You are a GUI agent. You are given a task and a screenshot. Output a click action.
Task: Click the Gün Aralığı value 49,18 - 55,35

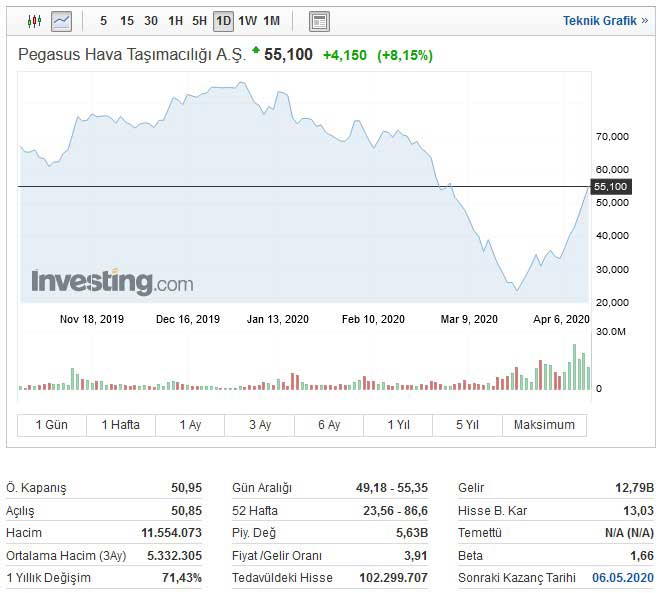point(392,487)
